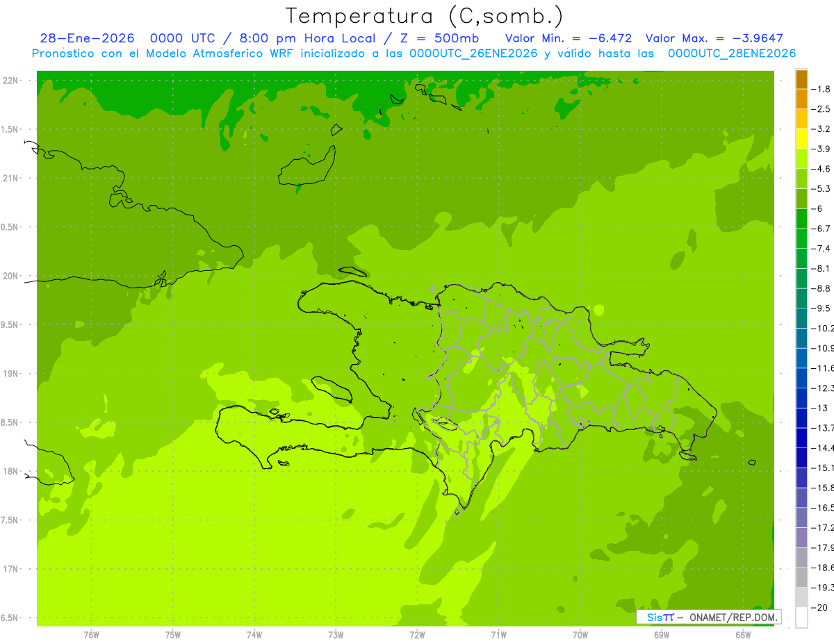Click the '69W' longitude label
Viewport: 834px width, 644px height.
[x=662, y=634]
